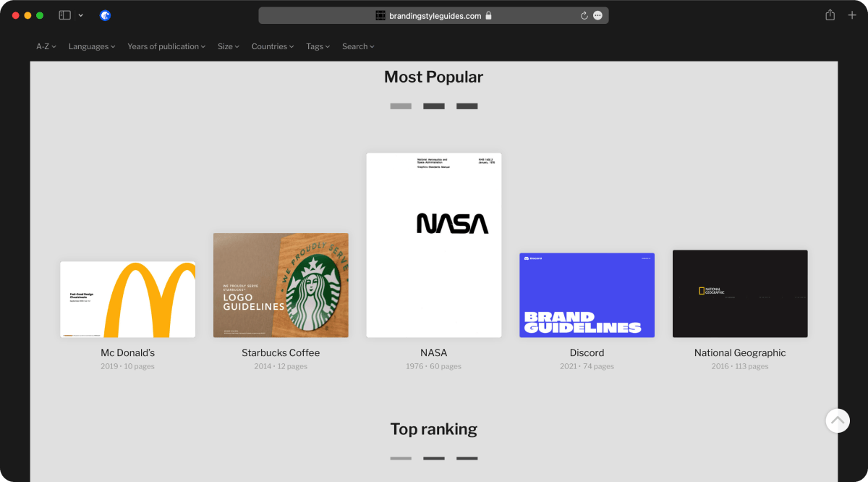Toggle the Safari sidebar icon
Screen dimensions: 868x482
click(64, 15)
